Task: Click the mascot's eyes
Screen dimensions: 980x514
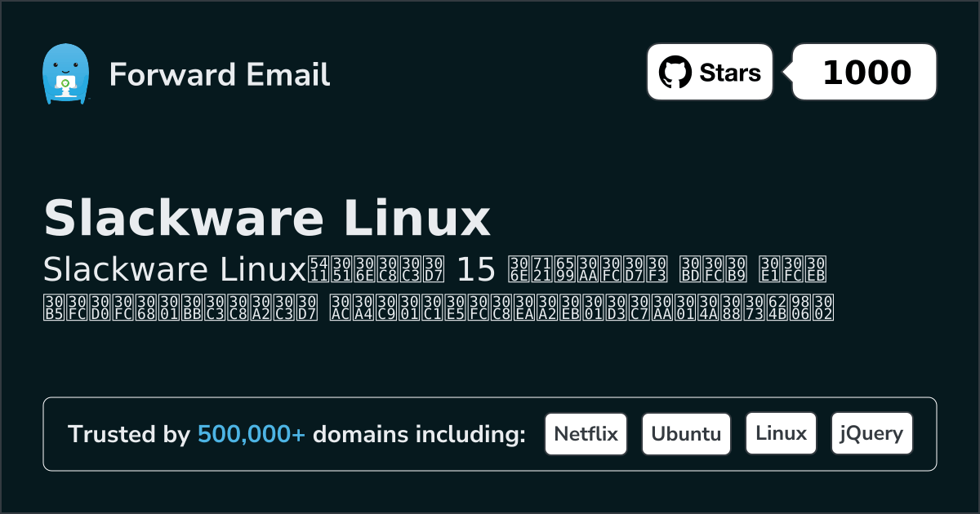Action: click(x=65, y=63)
